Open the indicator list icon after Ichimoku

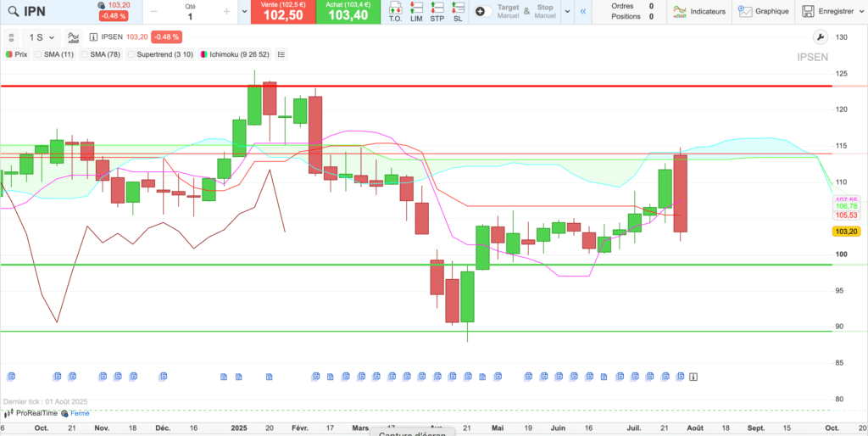pos(281,54)
